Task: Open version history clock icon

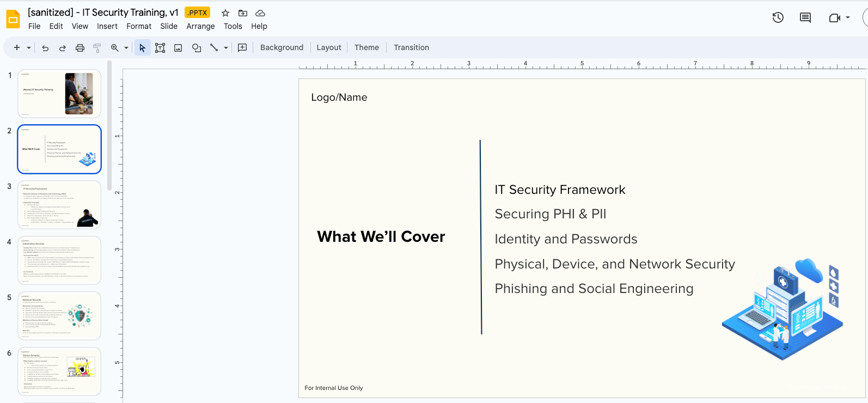Action: [778, 17]
